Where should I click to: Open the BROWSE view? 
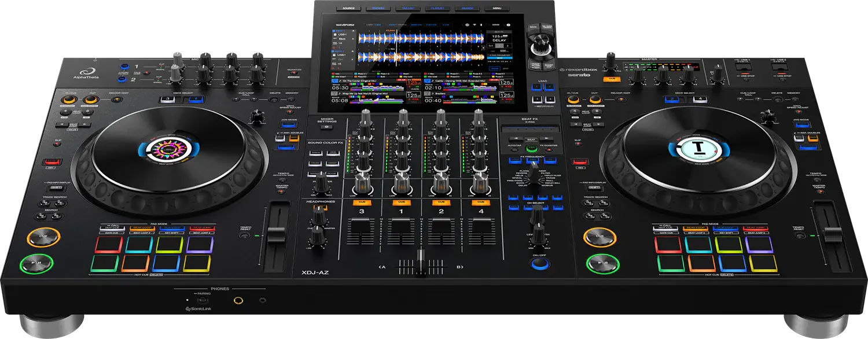point(378,9)
